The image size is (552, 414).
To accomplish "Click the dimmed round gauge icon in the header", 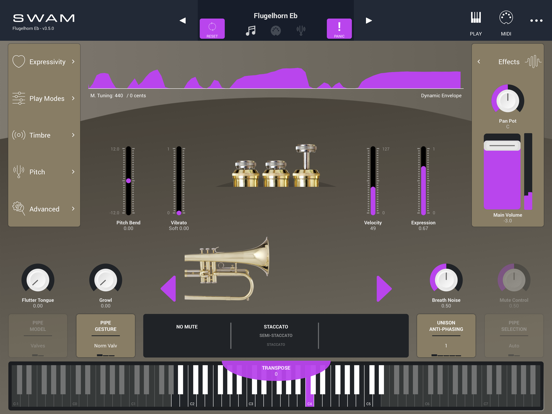I will click(276, 31).
